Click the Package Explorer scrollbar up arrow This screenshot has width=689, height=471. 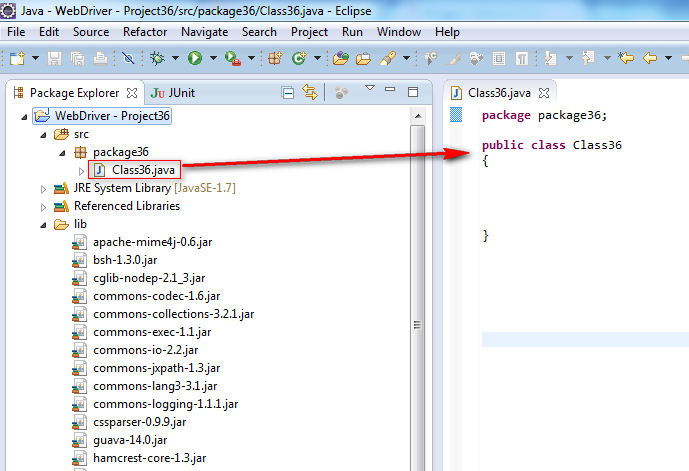tap(418, 116)
